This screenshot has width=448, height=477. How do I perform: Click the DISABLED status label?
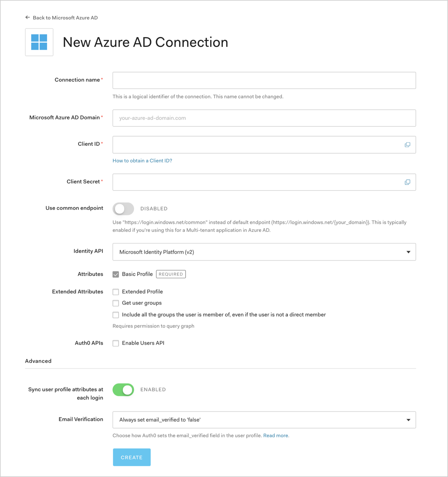click(154, 209)
